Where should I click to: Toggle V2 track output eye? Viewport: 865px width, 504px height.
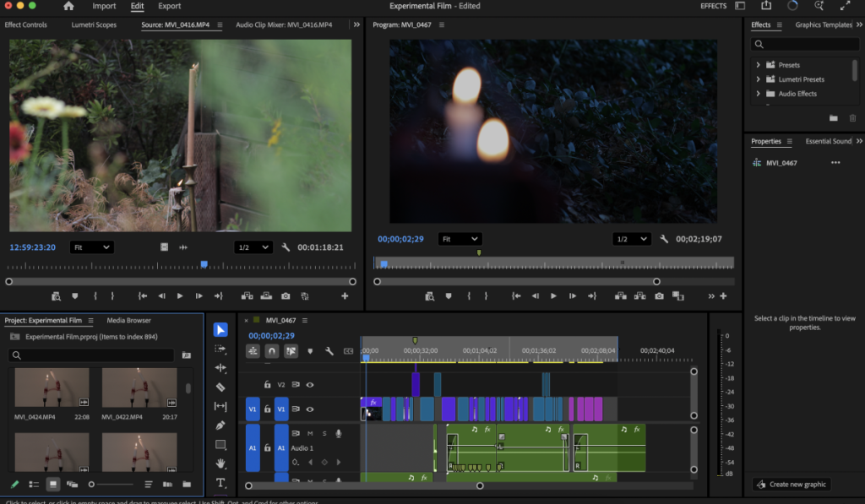pos(310,385)
